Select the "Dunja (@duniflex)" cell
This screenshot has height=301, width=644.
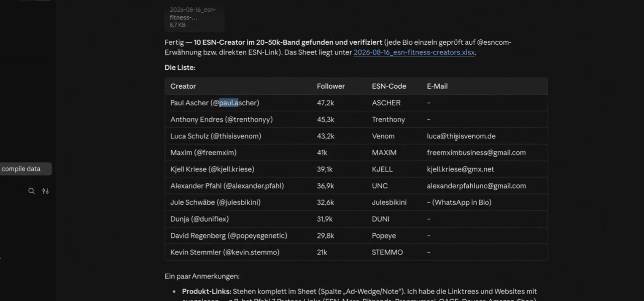[199, 219]
